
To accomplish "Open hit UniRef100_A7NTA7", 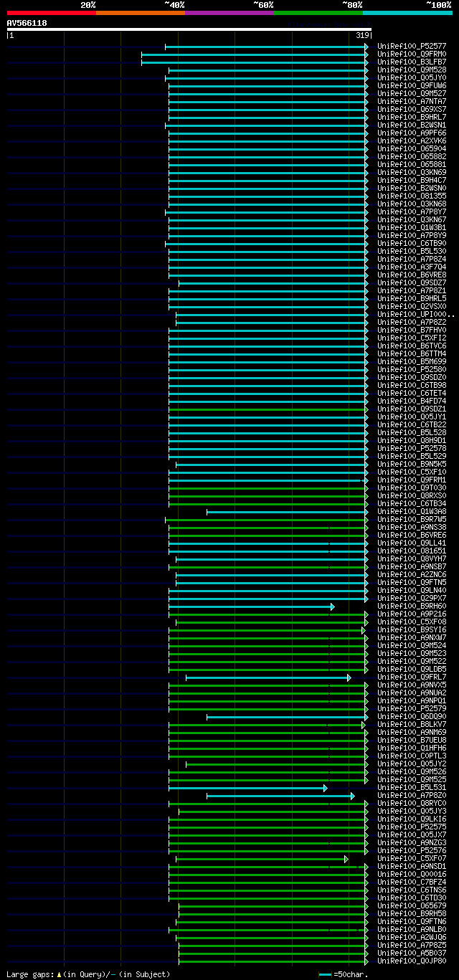I will 412,102.
